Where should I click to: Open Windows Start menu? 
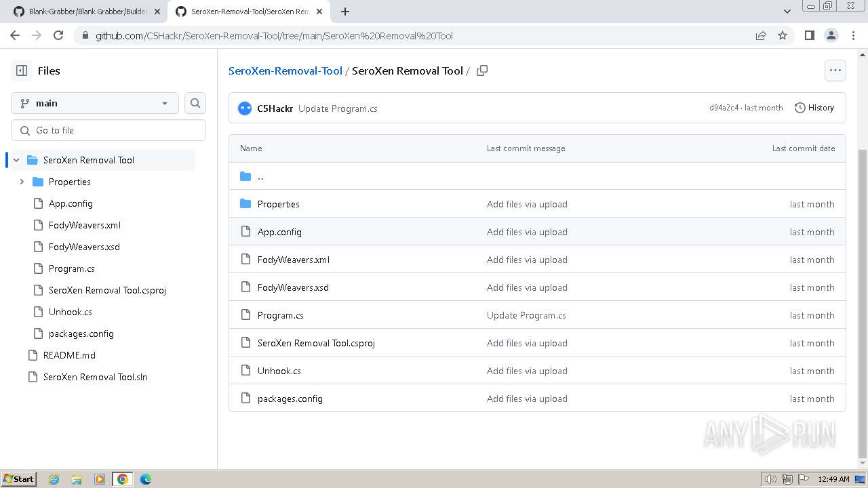pyautogui.click(x=18, y=479)
